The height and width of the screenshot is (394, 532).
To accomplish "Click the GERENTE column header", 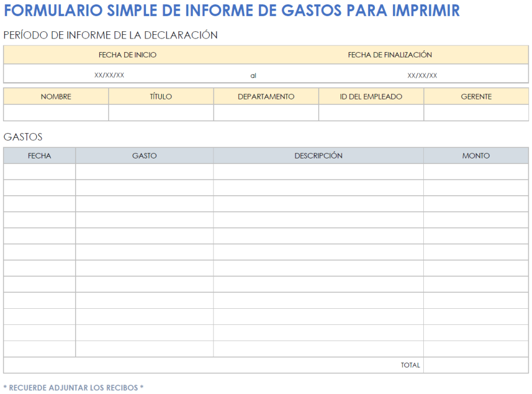I will tap(476, 96).
